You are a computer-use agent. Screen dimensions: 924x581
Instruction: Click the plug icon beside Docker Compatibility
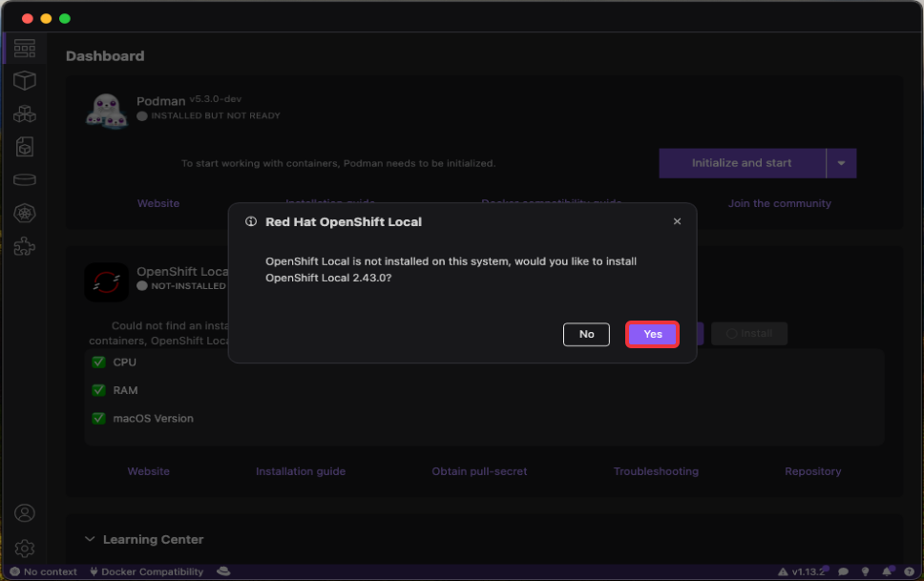point(94,571)
